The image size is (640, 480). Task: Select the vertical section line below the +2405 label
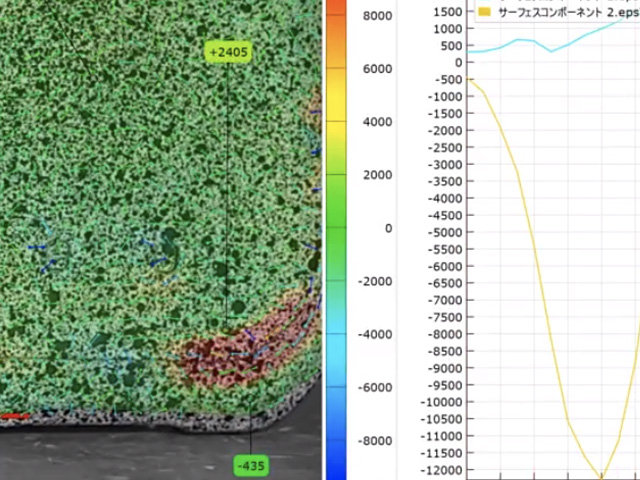click(x=227, y=200)
